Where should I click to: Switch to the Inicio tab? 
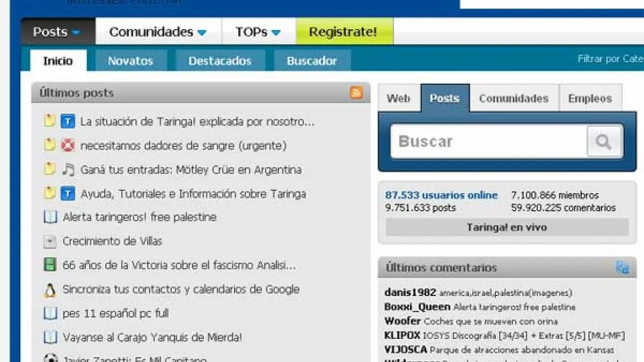pos(58,61)
